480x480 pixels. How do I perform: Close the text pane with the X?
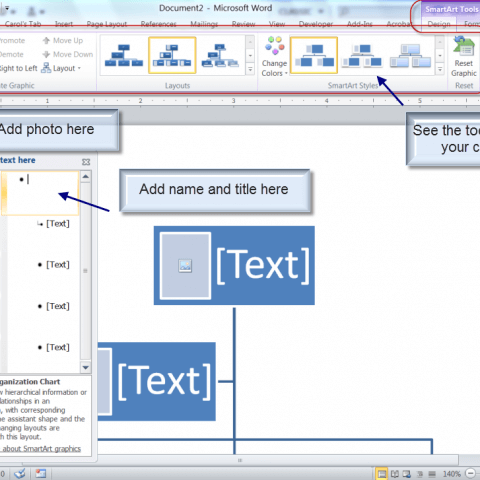tap(86, 162)
